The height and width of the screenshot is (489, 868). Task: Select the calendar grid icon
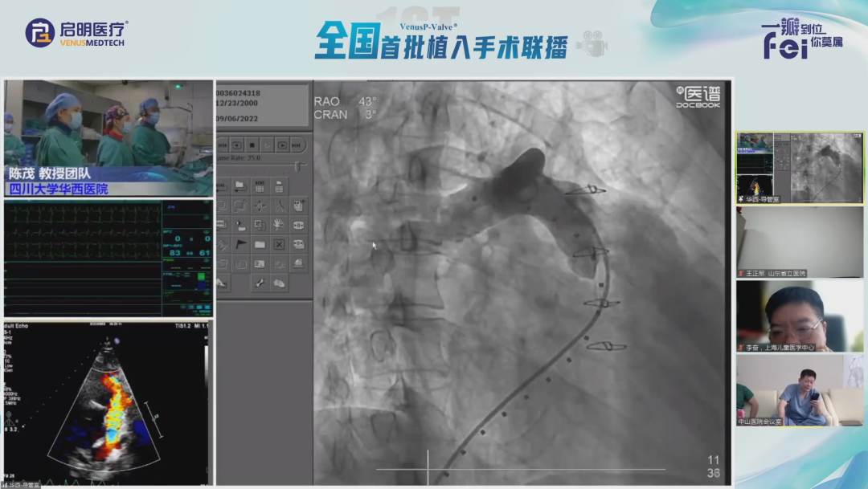tap(260, 186)
